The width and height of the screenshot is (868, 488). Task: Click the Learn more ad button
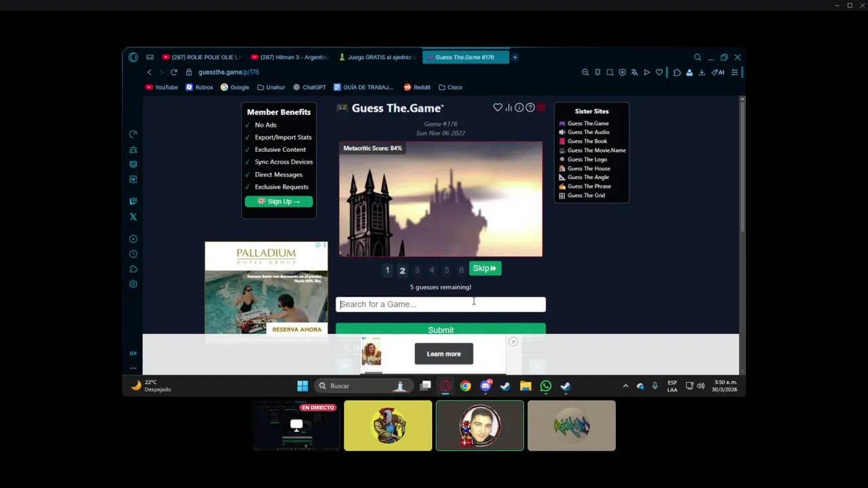pos(443,354)
